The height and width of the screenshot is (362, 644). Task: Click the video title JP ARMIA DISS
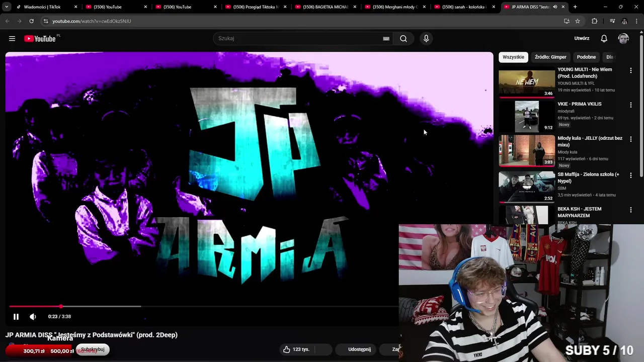[x=92, y=335]
